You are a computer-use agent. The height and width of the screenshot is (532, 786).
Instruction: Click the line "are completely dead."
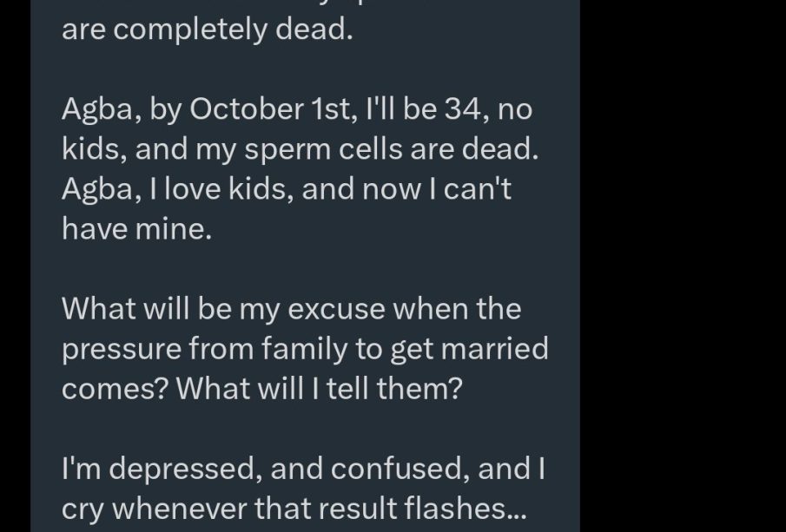pyautogui.click(x=208, y=29)
